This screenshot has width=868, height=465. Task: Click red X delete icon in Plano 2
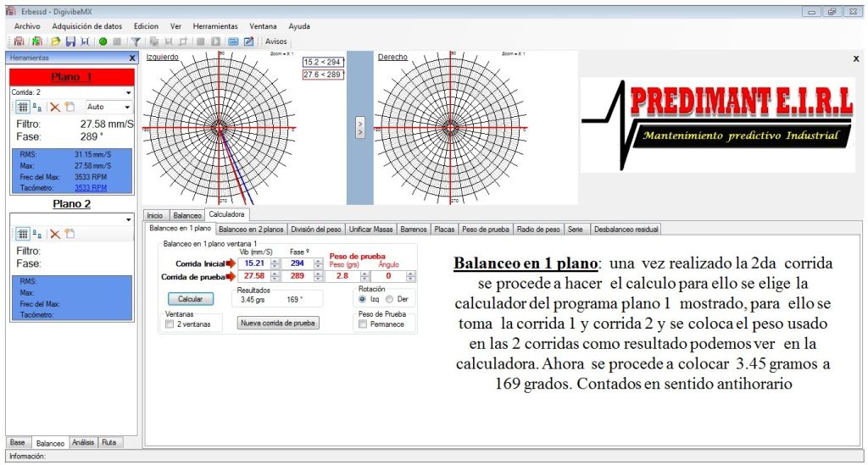click(x=54, y=234)
